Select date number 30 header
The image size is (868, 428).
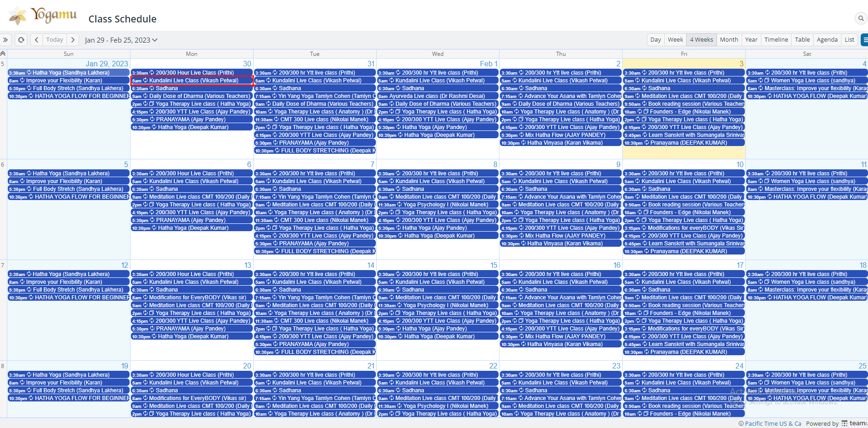coord(247,64)
